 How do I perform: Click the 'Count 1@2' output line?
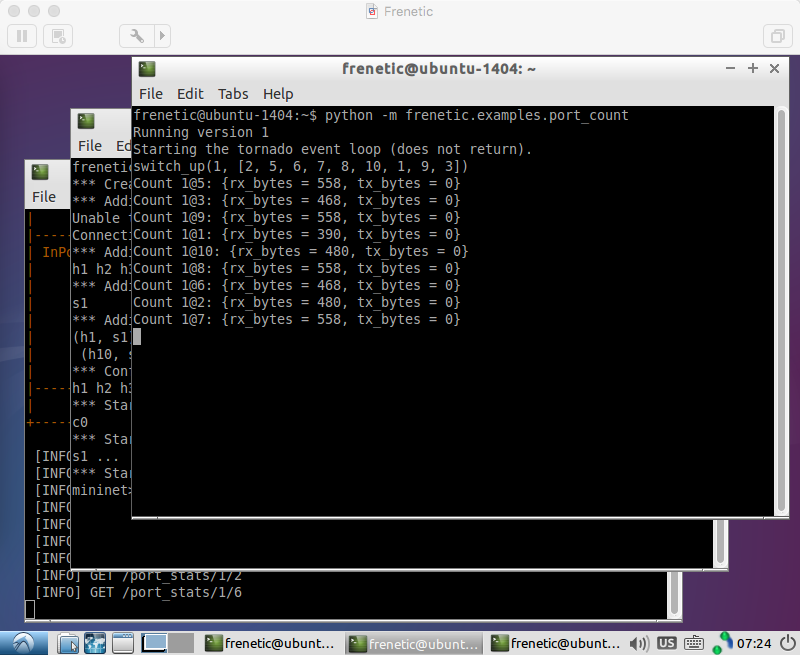click(x=296, y=303)
